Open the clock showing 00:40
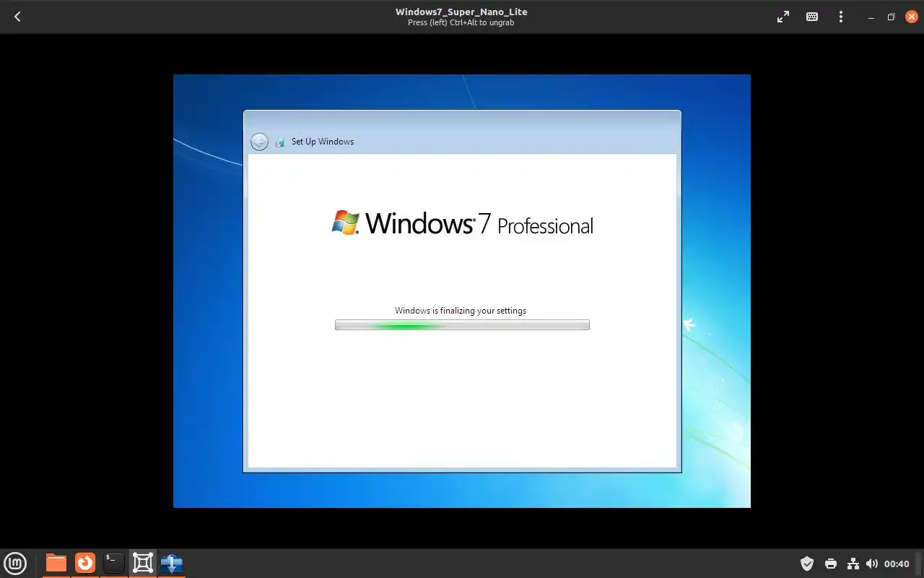 tap(897, 564)
